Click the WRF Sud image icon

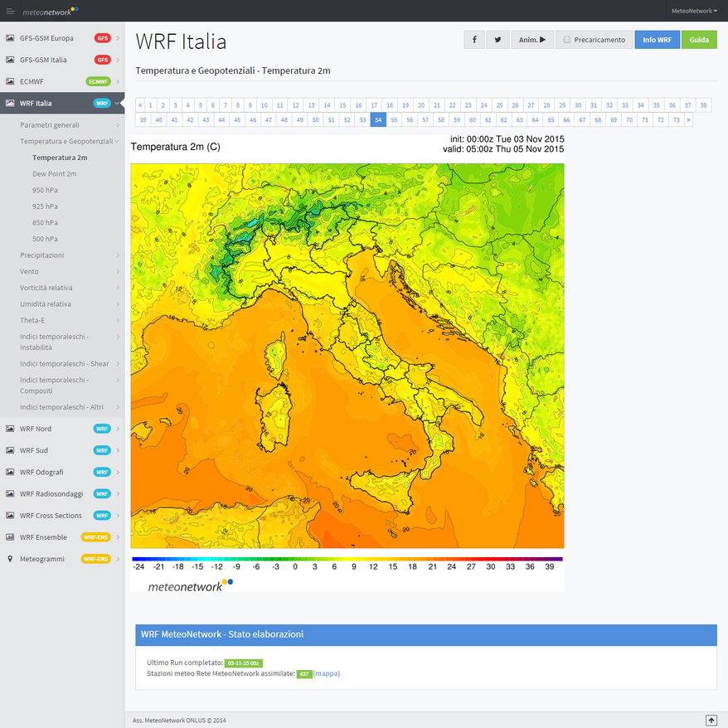click(10, 450)
